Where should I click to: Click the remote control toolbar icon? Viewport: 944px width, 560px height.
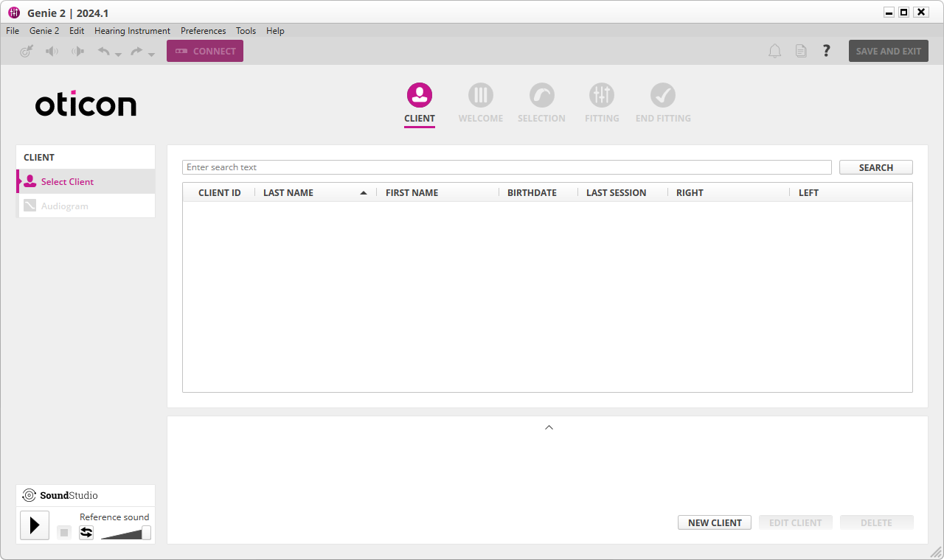tap(27, 51)
